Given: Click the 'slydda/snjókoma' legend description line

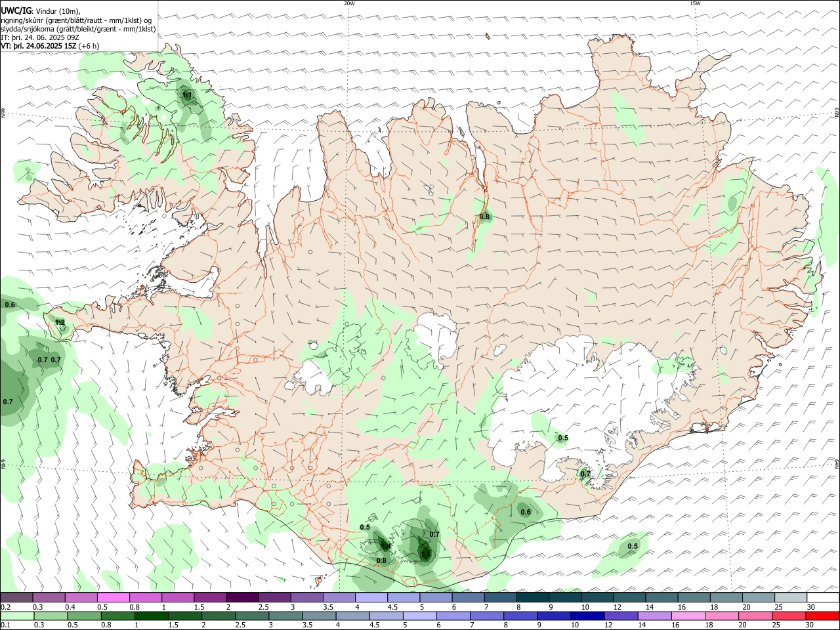Looking at the screenshot, I should [x=78, y=29].
